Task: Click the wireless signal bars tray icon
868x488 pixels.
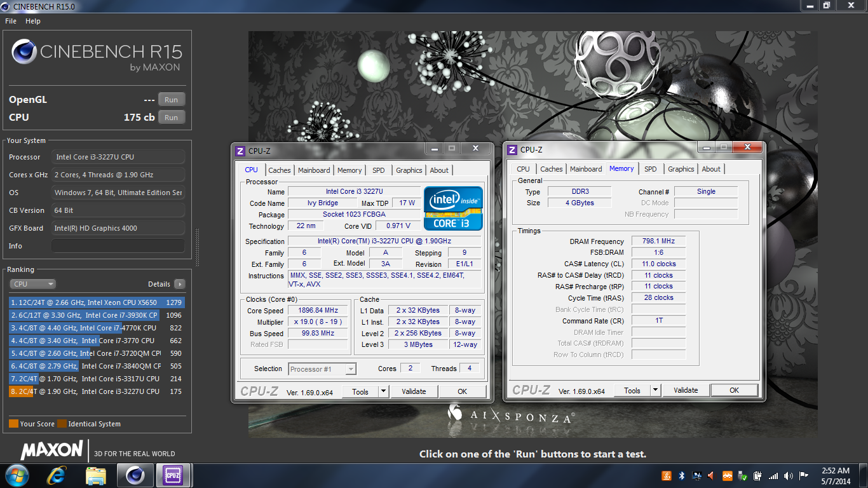Action: 773,476
